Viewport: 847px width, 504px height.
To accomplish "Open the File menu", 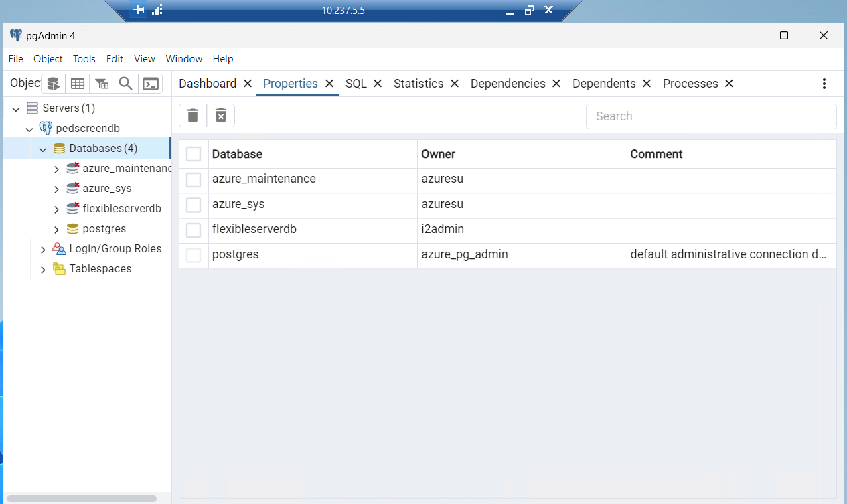I will pos(16,59).
